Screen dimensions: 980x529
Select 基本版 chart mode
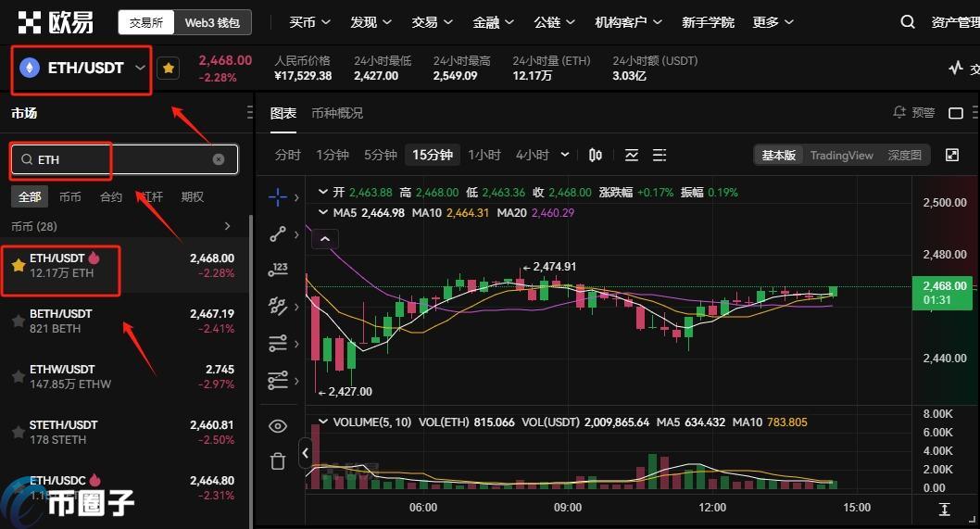point(779,155)
